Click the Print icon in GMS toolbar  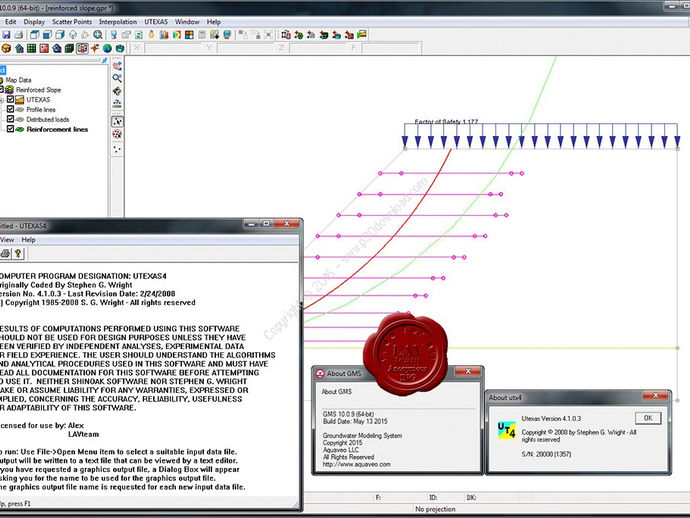tap(18, 35)
